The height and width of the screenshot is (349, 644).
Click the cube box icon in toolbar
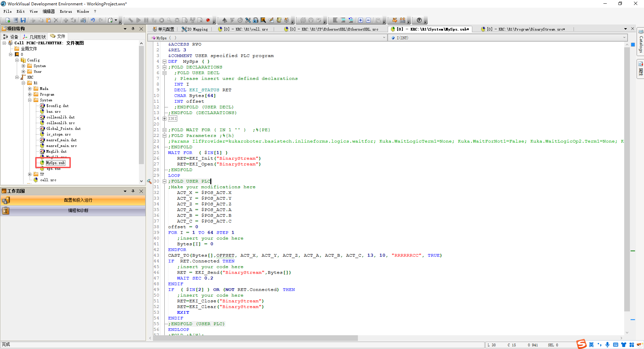(286, 20)
